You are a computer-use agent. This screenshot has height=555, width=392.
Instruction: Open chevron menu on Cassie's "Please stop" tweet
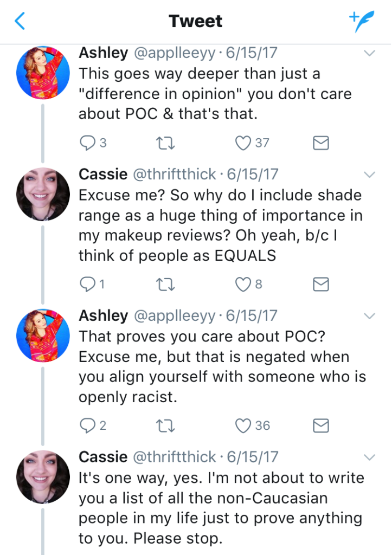pyautogui.click(x=370, y=457)
